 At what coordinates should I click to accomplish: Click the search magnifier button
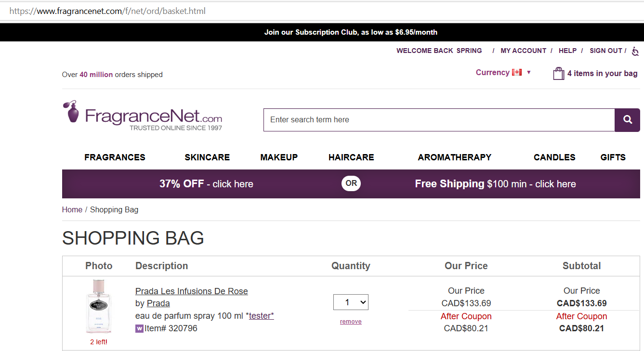[627, 120]
